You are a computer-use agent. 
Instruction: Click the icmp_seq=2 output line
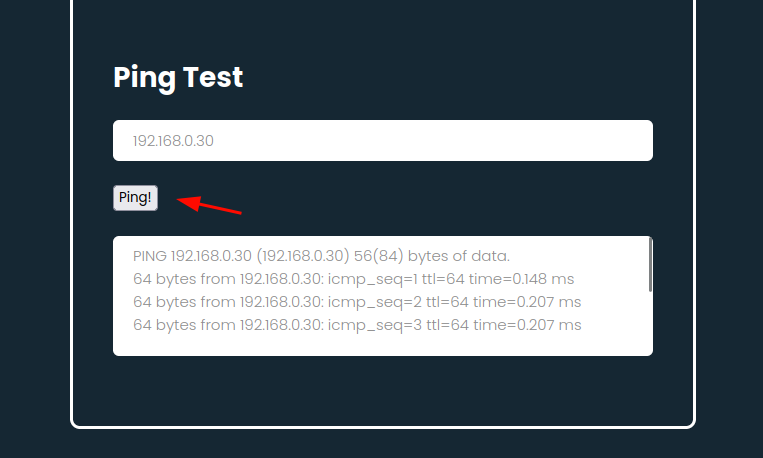(357, 302)
